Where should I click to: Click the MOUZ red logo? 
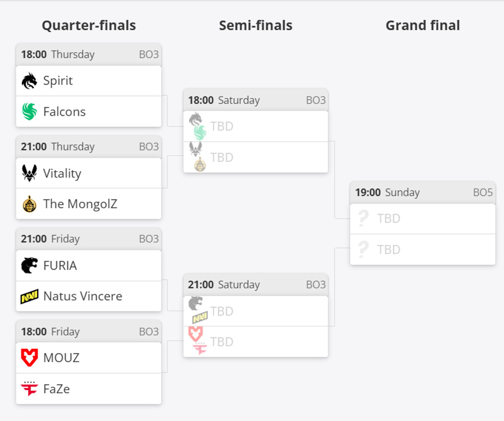[x=29, y=358]
